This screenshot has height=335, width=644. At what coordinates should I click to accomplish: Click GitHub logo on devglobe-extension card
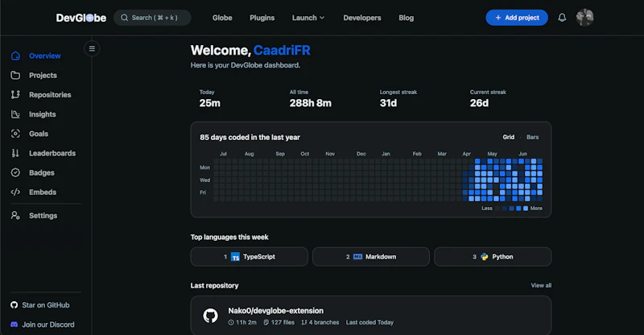click(211, 316)
